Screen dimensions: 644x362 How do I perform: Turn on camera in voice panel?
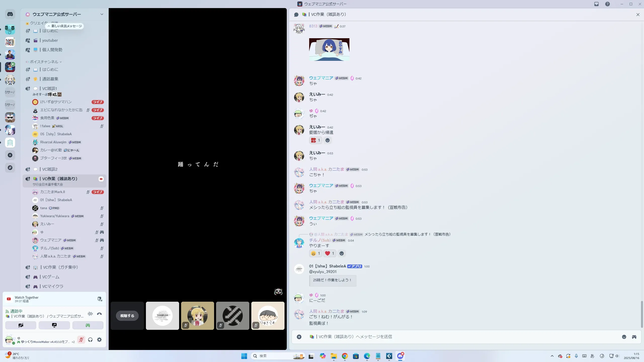[x=21, y=325]
